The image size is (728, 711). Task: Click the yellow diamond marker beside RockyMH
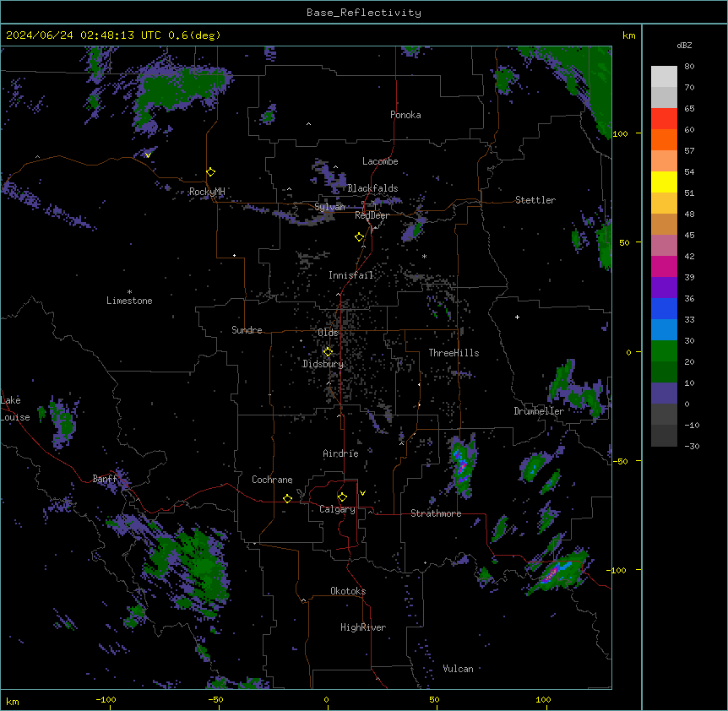tap(211, 172)
